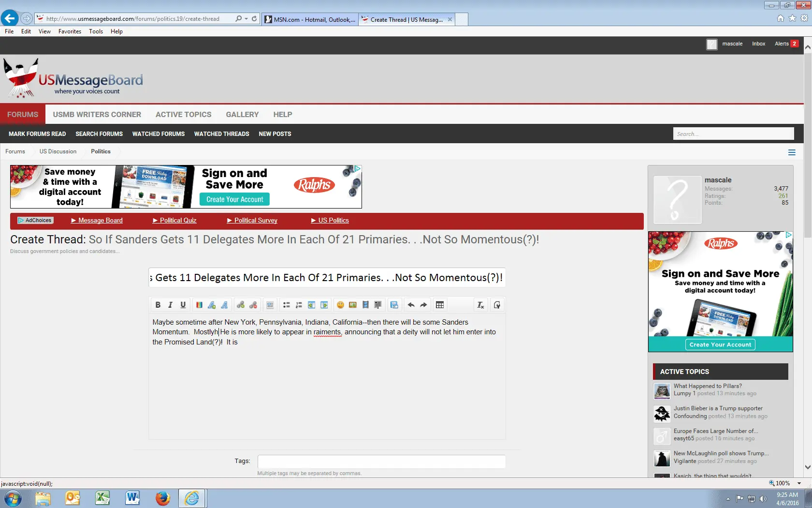Viewport: 812px width, 508px height.
Task: Remove link using the unlink icon
Action: pos(253,305)
